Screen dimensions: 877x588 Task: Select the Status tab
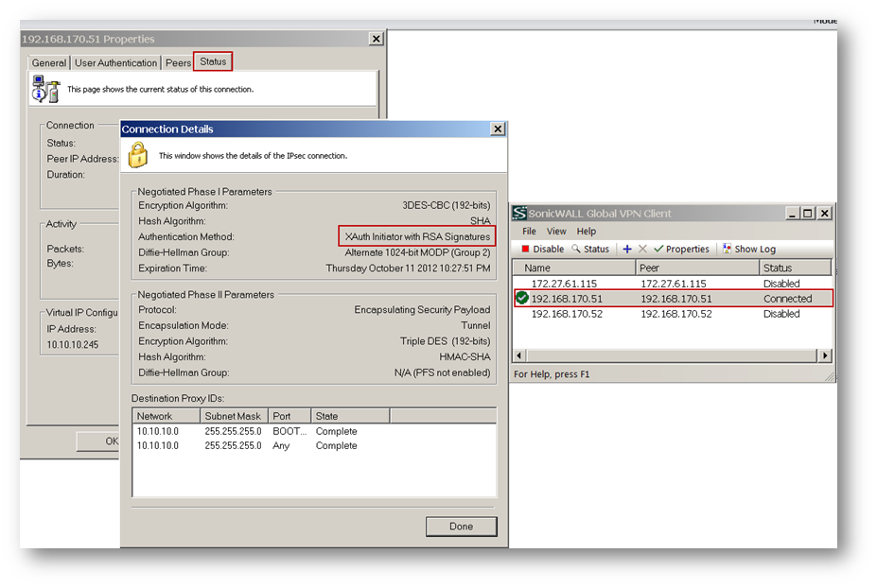coord(213,61)
